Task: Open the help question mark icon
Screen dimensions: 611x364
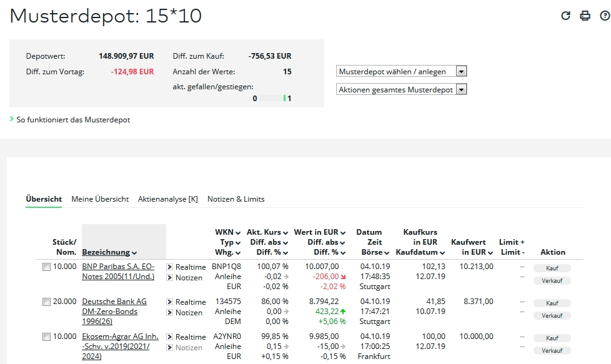Action: (x=604, y=16)
